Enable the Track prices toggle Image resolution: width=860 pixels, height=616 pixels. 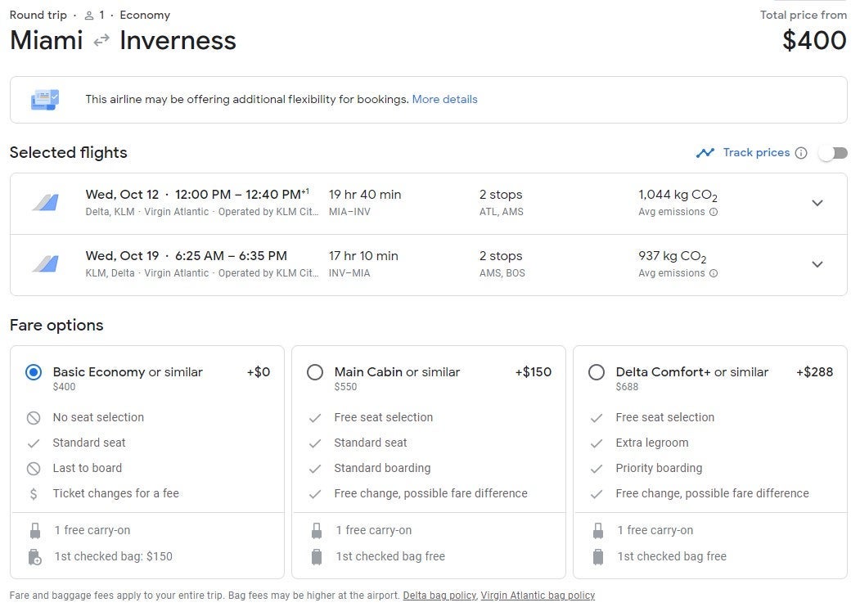tap(834, 153)
